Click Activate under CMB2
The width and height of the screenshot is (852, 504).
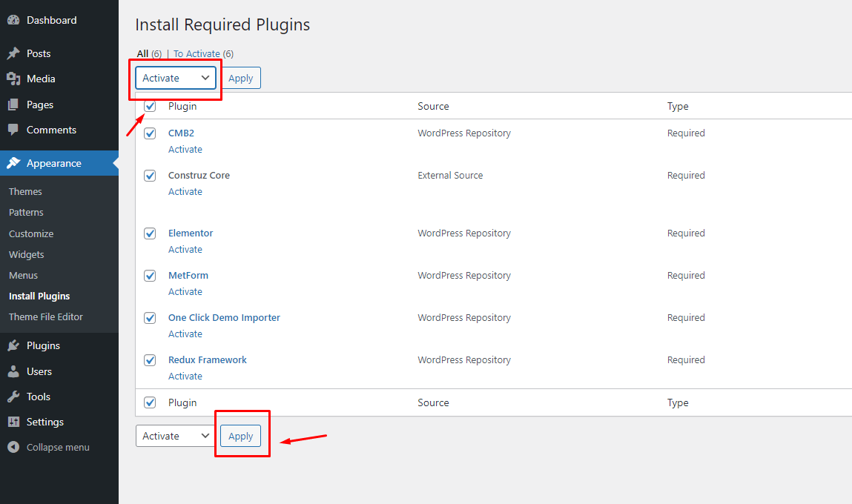[185, 150]
